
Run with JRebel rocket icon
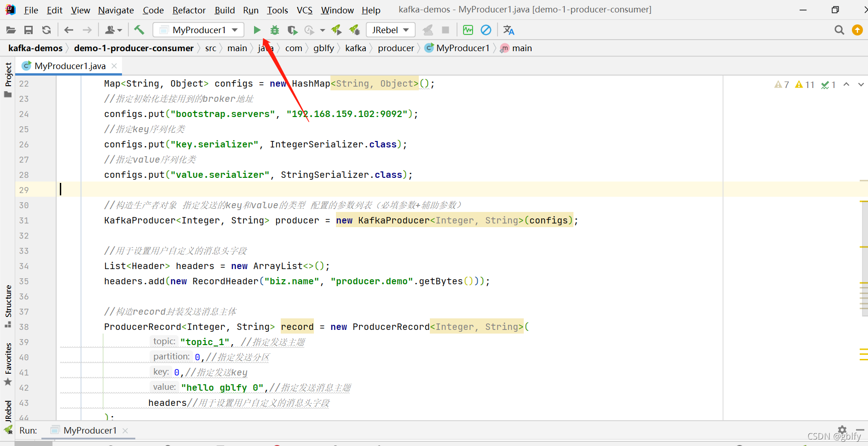[336, 30]
